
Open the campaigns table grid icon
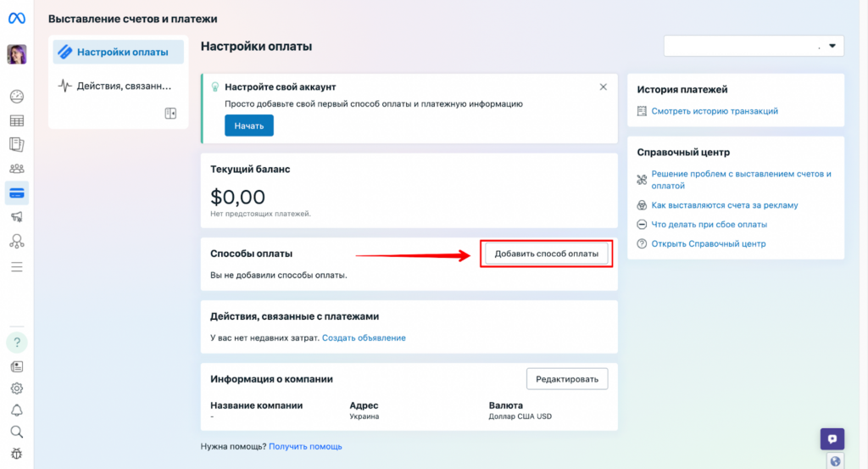point(17,120)
